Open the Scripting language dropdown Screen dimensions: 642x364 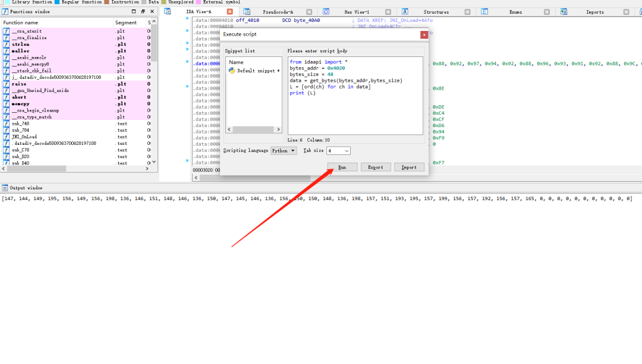click(x=284, y=151)
